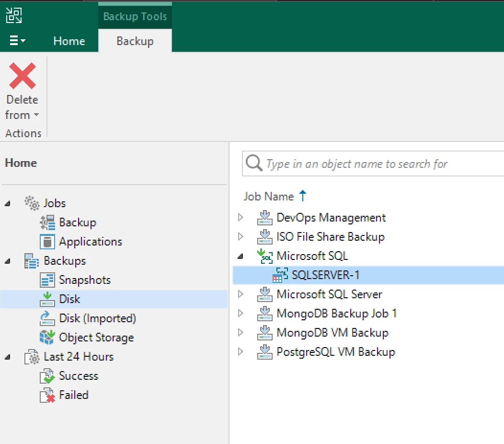The height and width of the screenshot is (444, 504).
Task: Expand the DevOps Management job
Action: click(x=241, y=218)
